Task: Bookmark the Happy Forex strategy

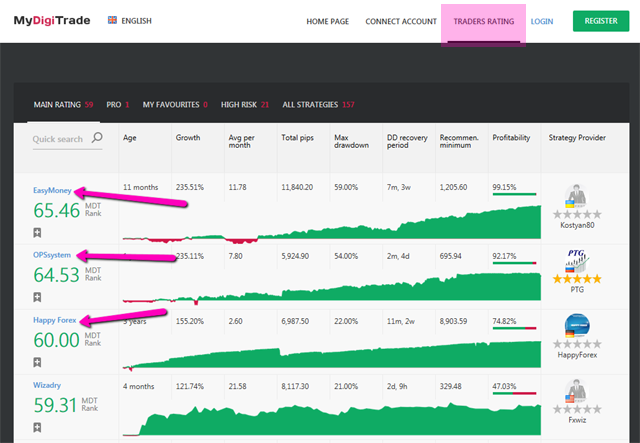Action: tap(37, 362)
